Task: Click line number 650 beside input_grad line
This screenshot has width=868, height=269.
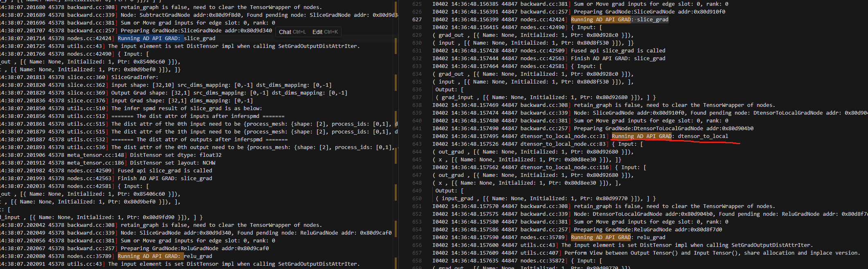Action: 417,199
